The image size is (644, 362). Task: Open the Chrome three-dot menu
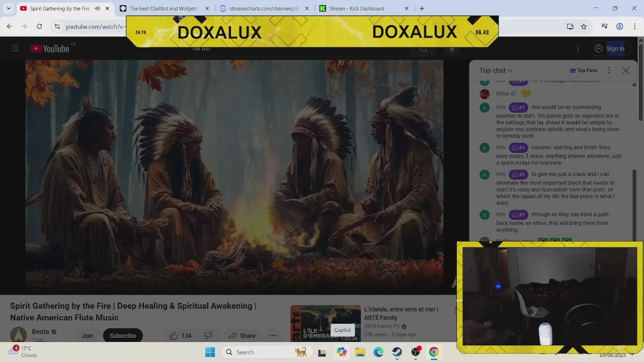tap(635, 27)
